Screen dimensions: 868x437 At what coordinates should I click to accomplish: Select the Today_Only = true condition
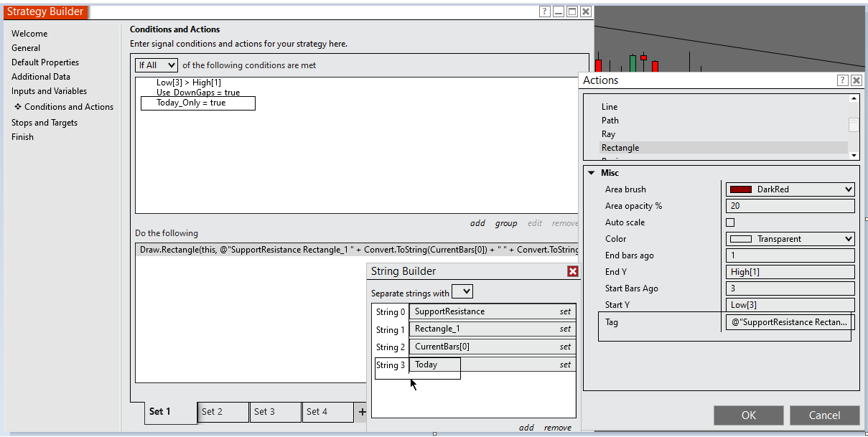(191, 103)
